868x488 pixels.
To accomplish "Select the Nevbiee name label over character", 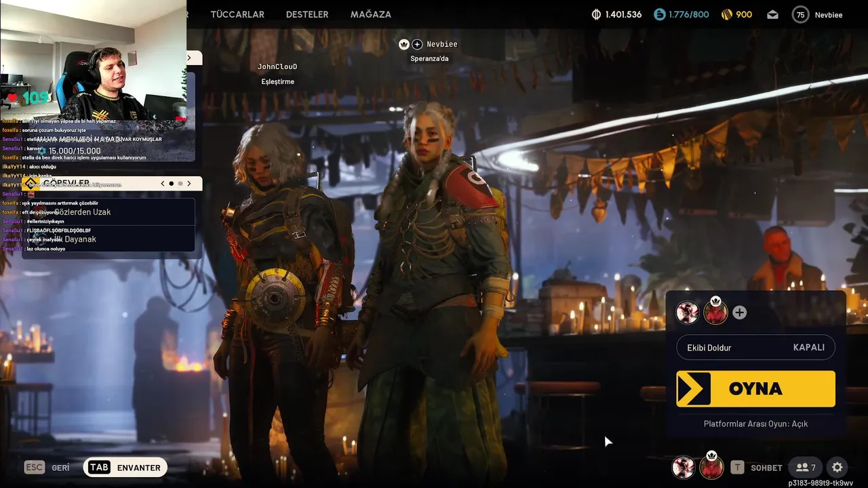I will coord(442,44).
